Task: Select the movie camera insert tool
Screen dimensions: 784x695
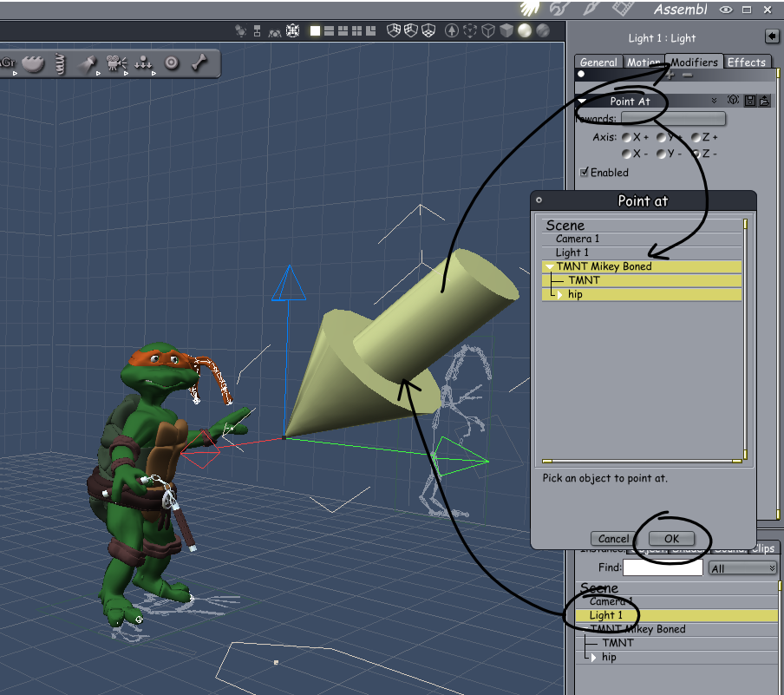Action: tap(116, 63)
